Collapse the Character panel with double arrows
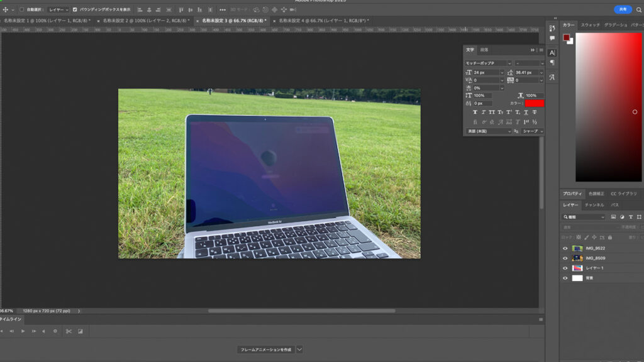The width and height of the screenshot is (644, 362). point(532,50)
